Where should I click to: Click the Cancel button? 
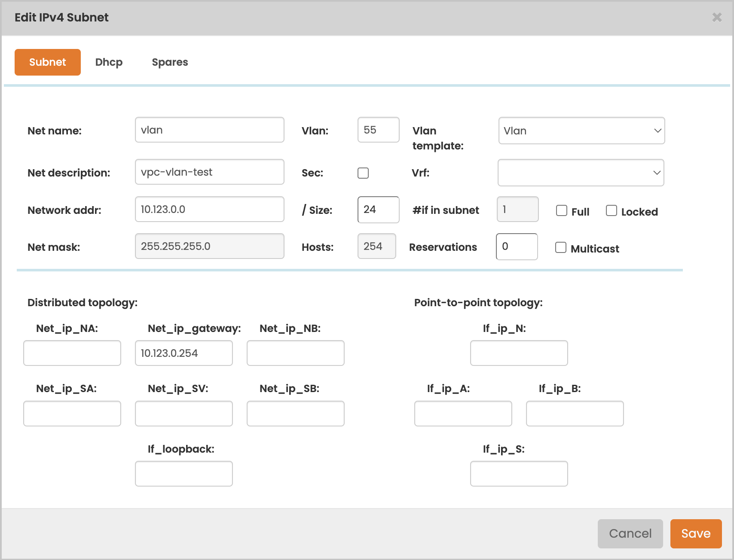pyautogui.click(x=630, y=533)
